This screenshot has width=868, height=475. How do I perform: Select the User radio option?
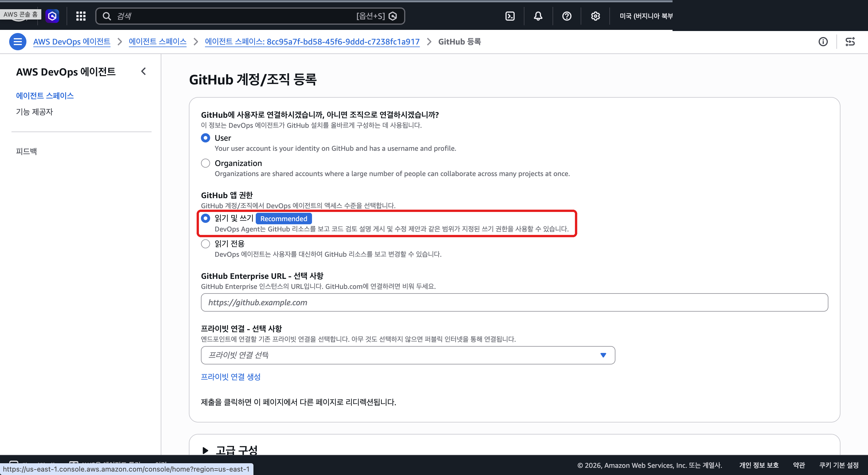click(x=206, y=138)
